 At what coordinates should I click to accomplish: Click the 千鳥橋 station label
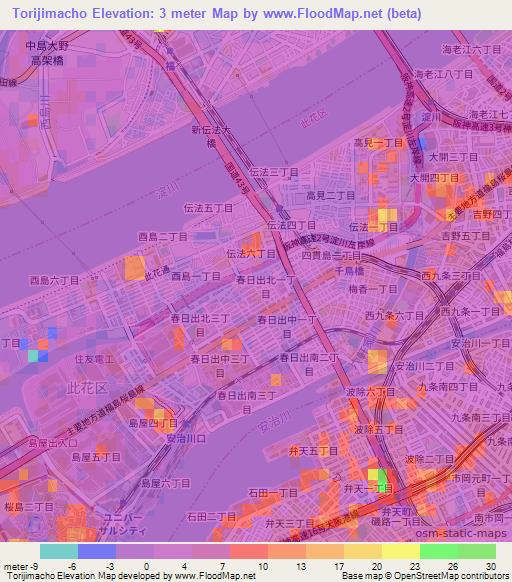point(349,271)
